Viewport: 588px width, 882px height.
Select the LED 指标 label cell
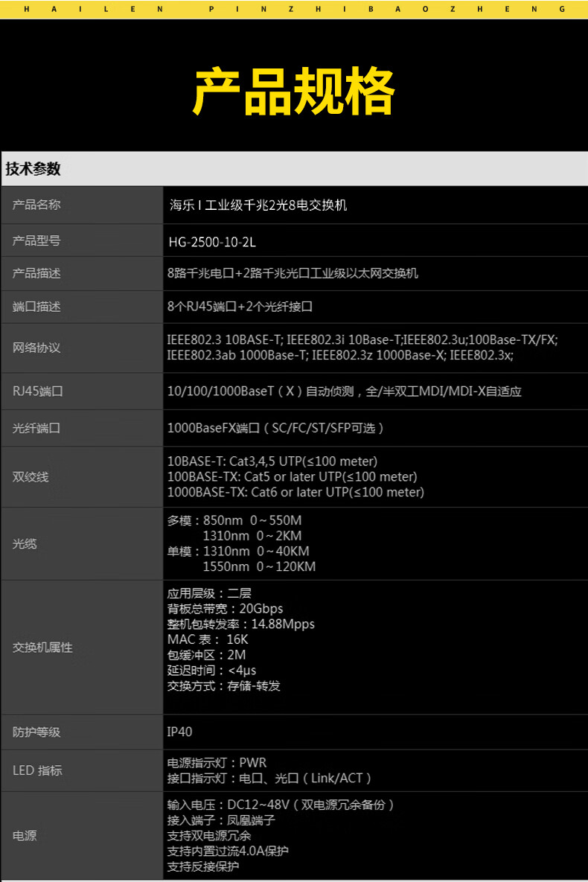point(82,770)
